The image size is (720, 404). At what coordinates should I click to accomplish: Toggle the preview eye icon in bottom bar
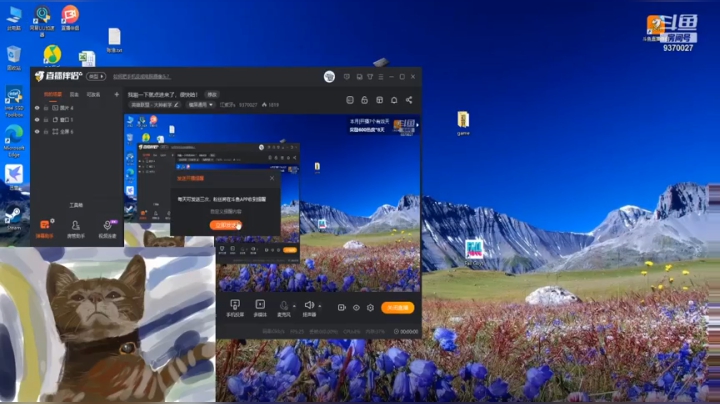(x=356, y=308)
